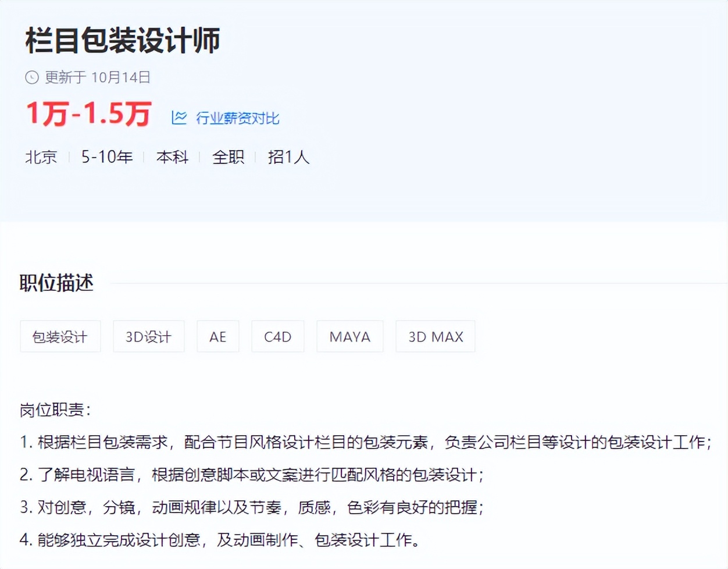Select the 3D设计 skill tag
This screenshot has width=728, height=569.
tap(149, 336)
